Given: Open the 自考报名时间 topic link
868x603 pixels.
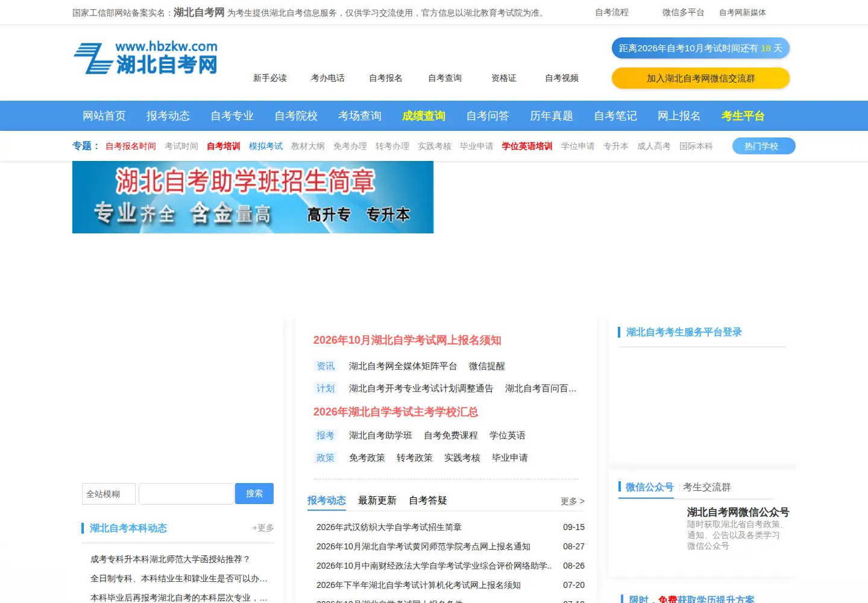Looking at the screenshot, I should coord(131,146).
